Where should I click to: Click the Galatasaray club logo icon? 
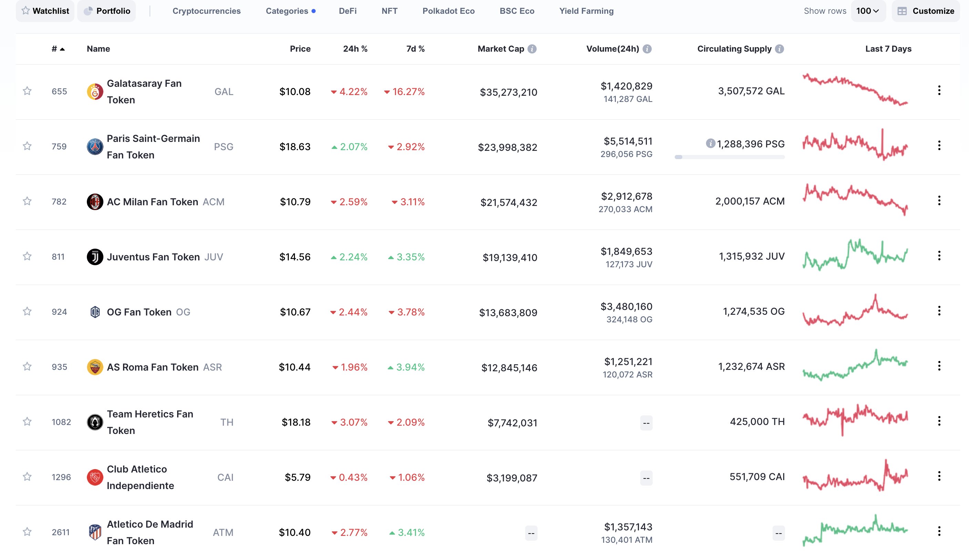pos(95,92)
